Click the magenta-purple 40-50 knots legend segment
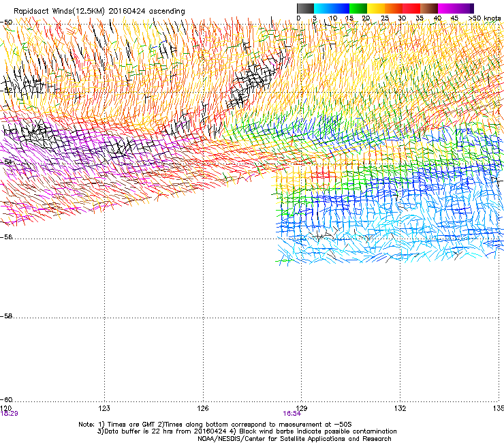This screenshot has height=443, width=504. [x=456, y=8]
